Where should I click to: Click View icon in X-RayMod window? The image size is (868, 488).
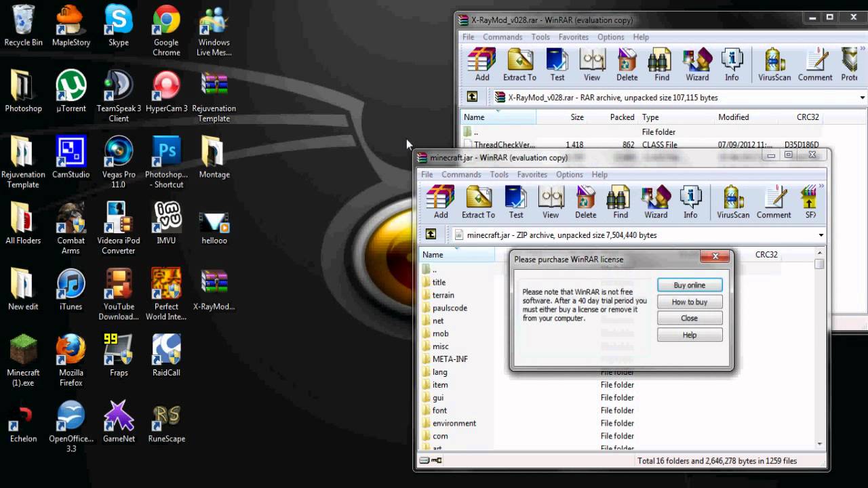click(592, 65)
